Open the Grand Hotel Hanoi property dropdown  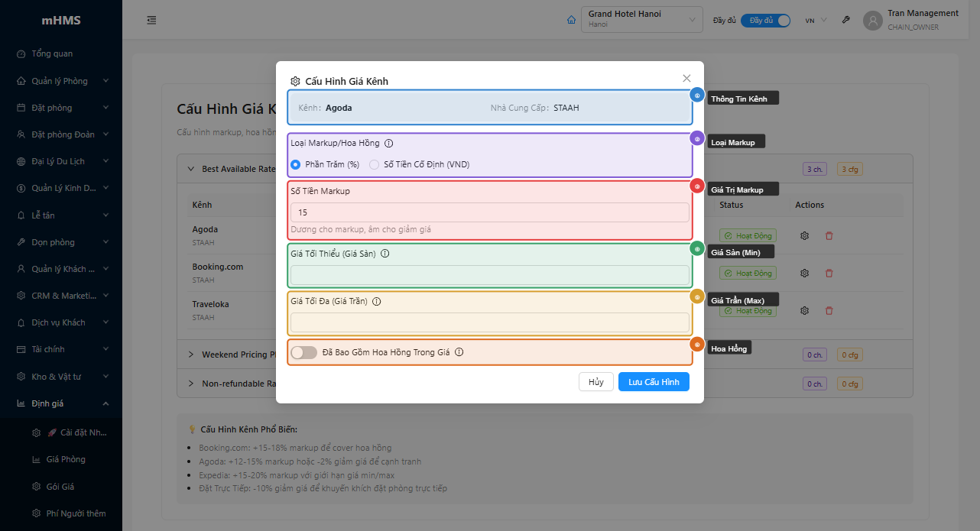(641, 19)
